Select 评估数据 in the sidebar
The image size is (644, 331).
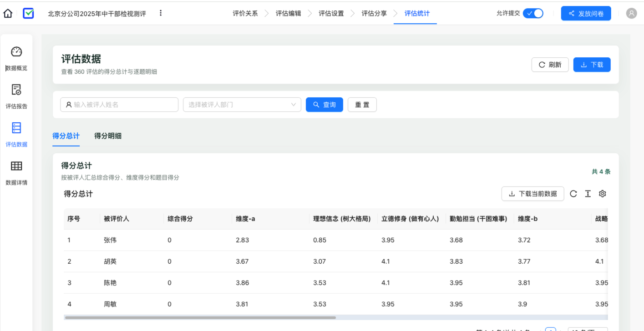click(x=16, y=135)
